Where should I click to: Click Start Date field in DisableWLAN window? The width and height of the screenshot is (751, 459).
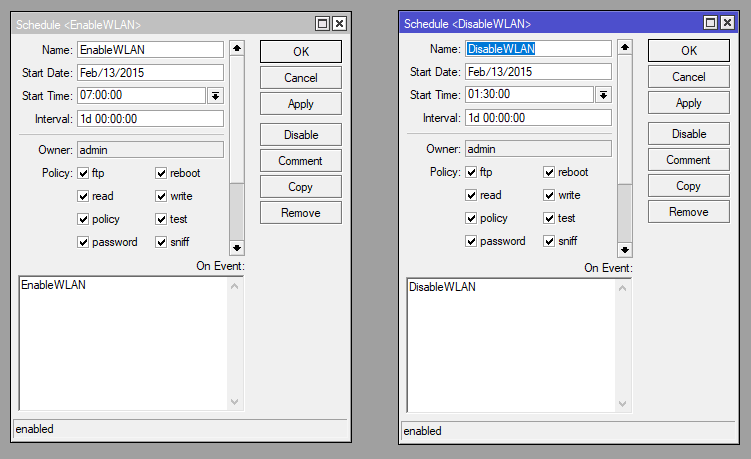tap(538, 72)
